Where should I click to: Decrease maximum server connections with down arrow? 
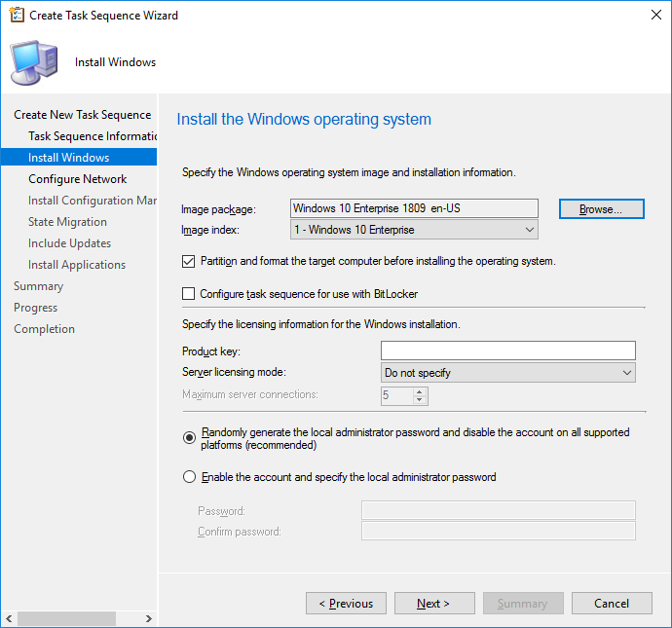coord(420,399)
